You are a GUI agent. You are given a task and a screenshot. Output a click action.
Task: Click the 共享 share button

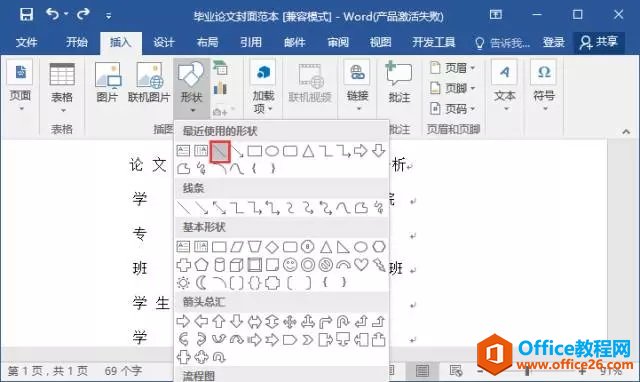pos(599,42)
